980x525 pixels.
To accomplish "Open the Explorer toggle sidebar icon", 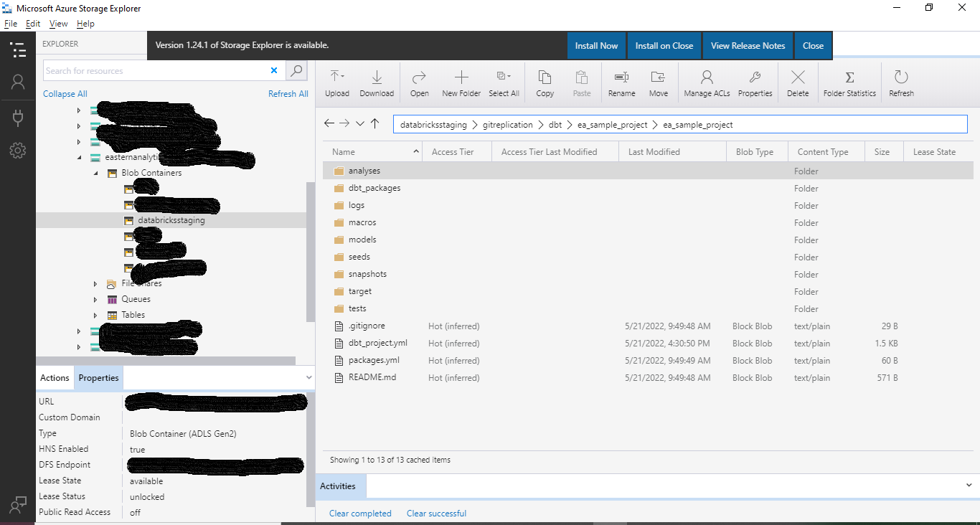I will pyautogui.click(x=18, y=49).
